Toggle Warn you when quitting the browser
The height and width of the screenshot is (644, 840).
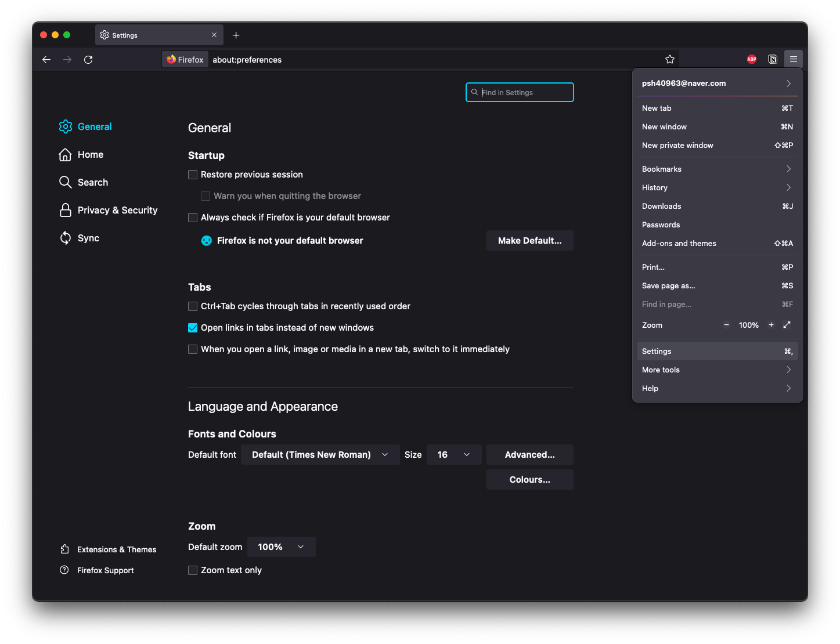(x=206, y=196)
